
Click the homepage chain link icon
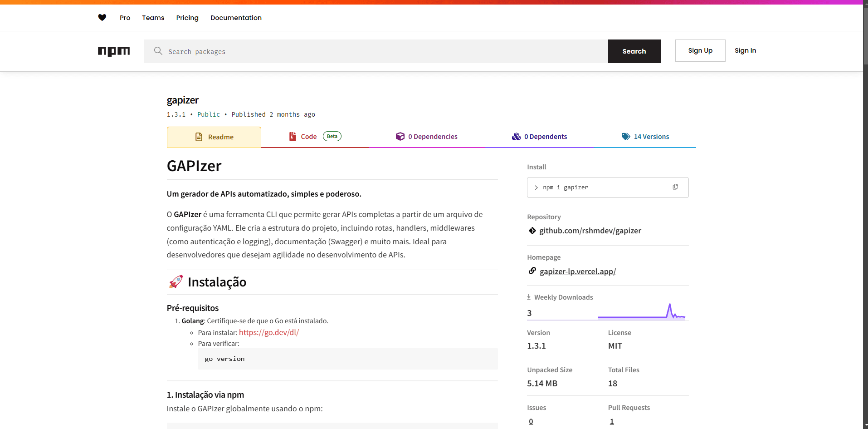[x=532, y=271]
